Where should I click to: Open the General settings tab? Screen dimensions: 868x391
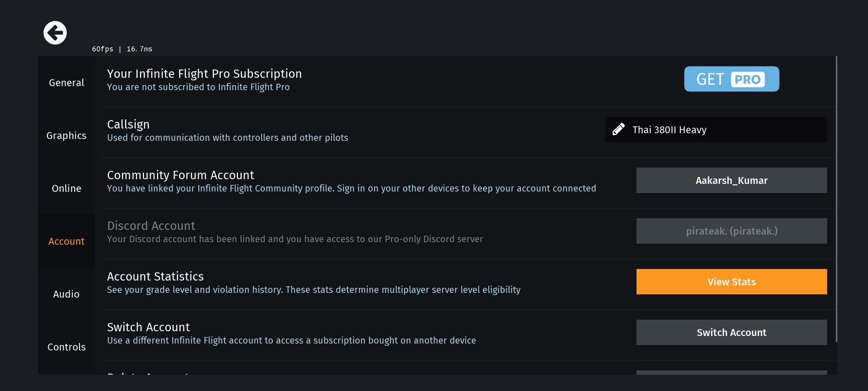[x=67, y=83]
